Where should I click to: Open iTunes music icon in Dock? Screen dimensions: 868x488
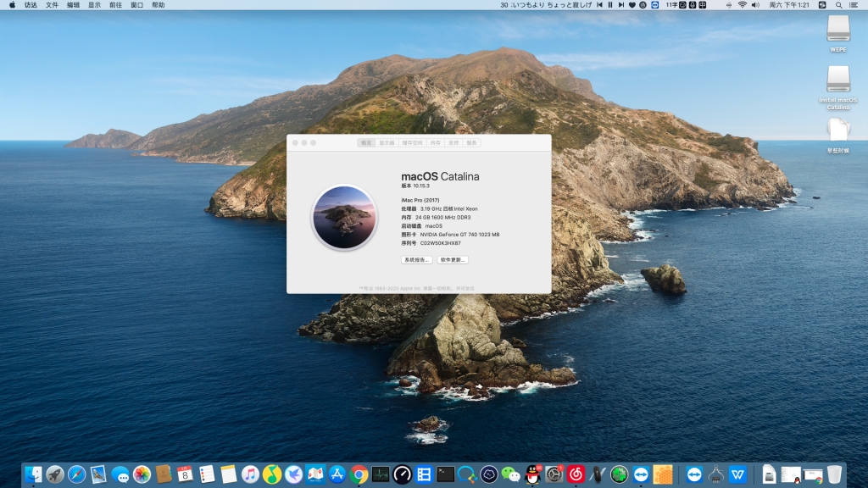tap(250, 474)
